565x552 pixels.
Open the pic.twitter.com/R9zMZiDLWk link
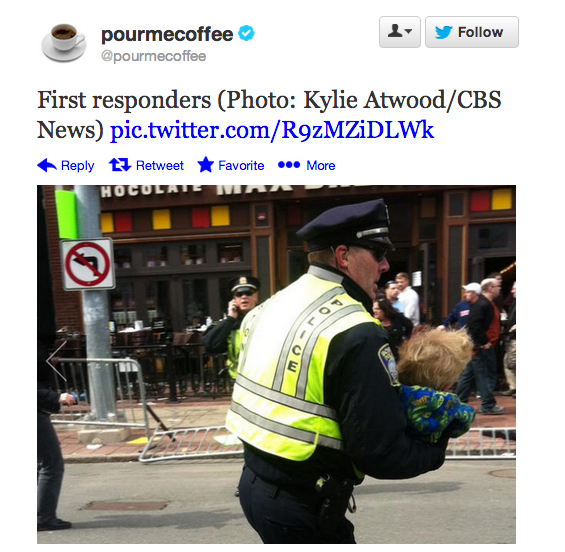pyautogui.click(x=272, y=130)
